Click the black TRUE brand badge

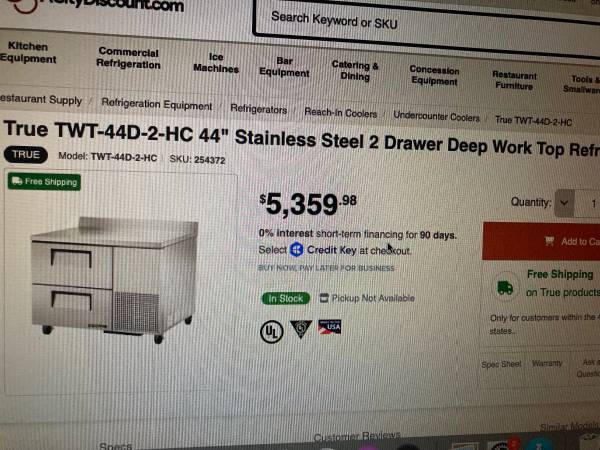[x=26, y=155]
